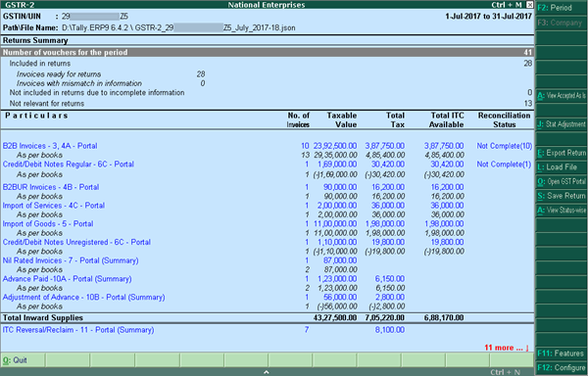This screenshot has height=376, width=588.
Task: Click Ctrl + M label in title bar
Action: coord(508,5)
